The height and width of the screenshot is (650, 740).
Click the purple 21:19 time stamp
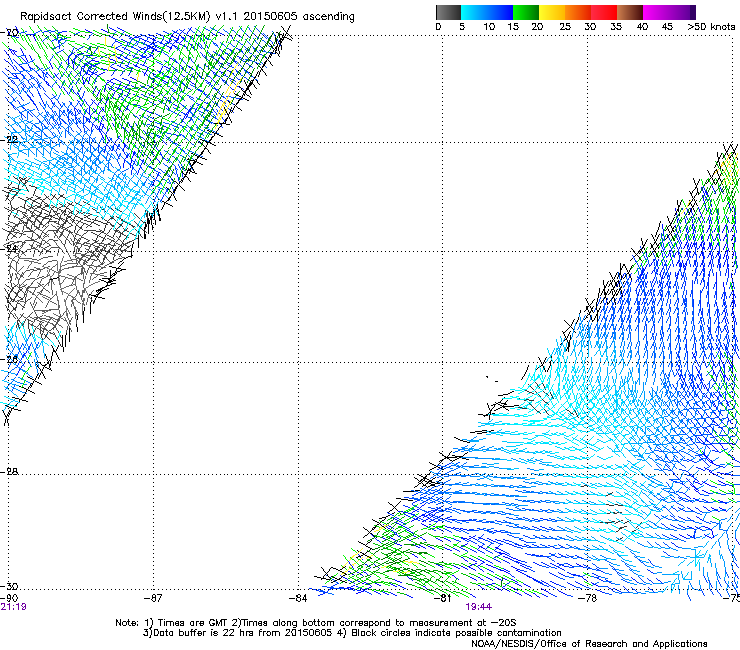[13, 607]
